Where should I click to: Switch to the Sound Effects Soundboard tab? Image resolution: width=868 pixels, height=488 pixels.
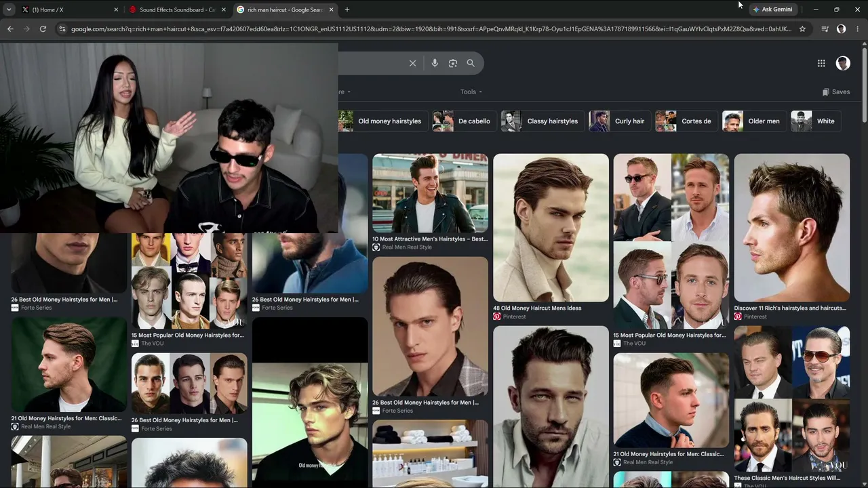(x=178, y=9)
